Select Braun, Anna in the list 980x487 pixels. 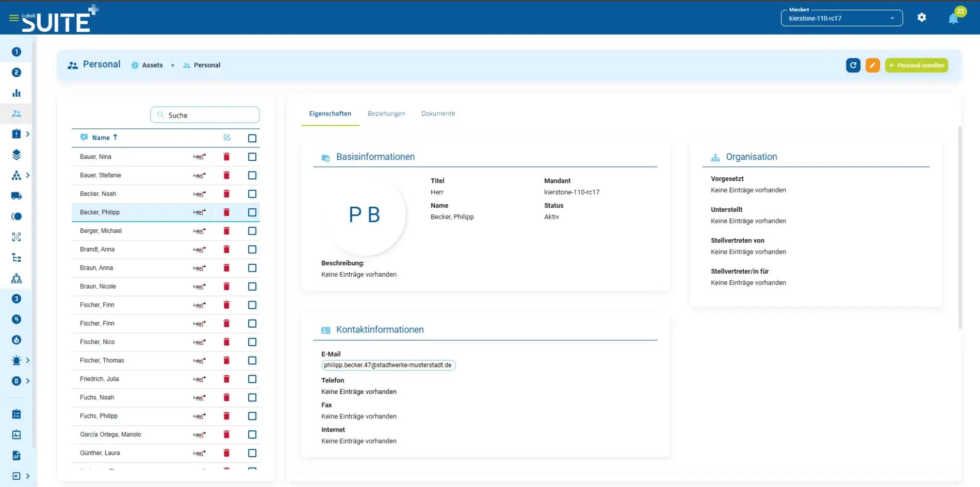[x=96, y=268]
